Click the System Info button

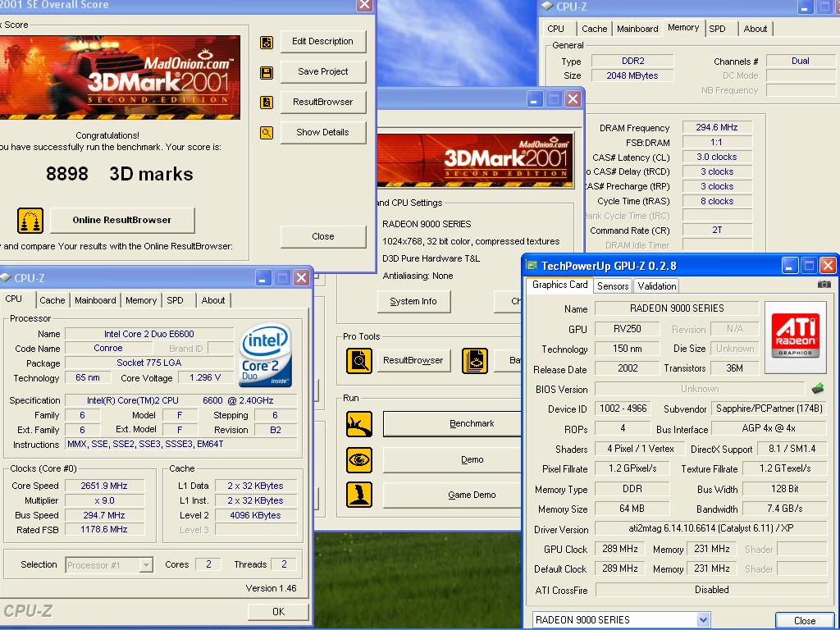tap(413, 301)
